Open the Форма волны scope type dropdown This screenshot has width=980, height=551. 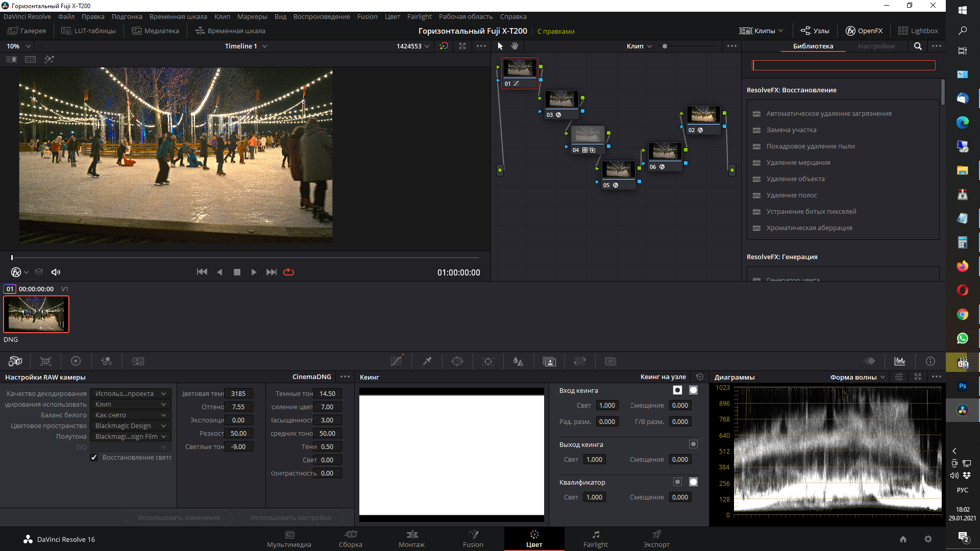coord(857,377)
